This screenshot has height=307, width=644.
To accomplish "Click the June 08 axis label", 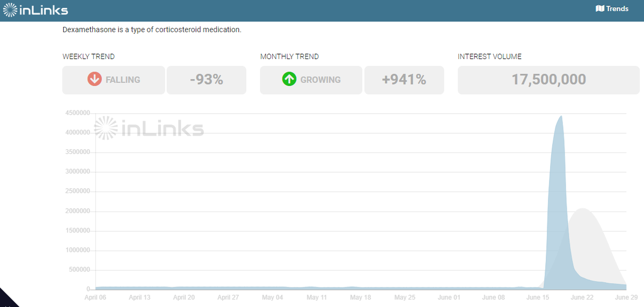I will (x=493, y=297).
